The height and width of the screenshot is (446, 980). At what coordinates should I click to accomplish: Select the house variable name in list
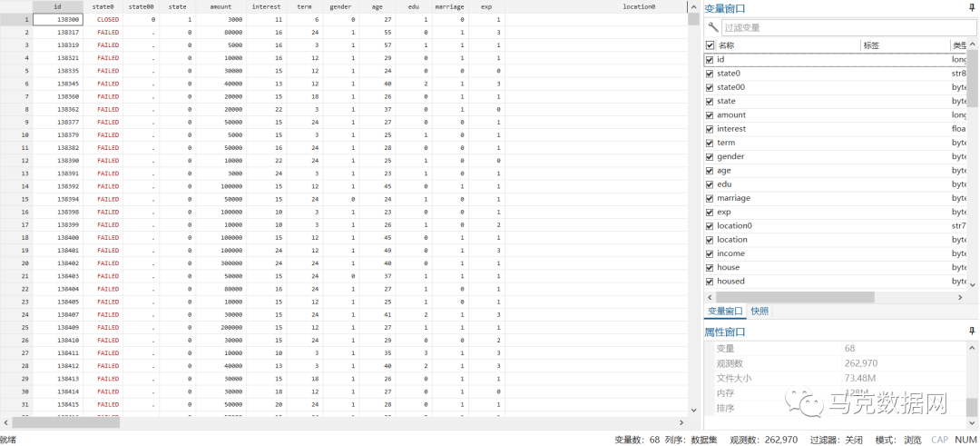pyautogui.click(x=728, y=267)
